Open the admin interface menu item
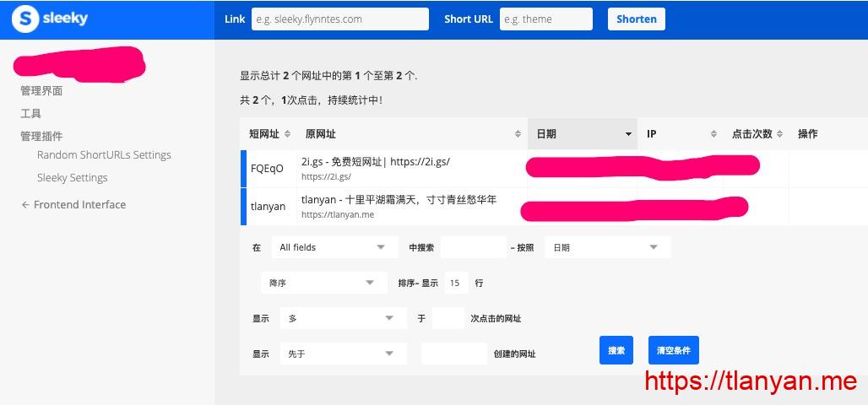The image size is (868, 405). (41, 91)
